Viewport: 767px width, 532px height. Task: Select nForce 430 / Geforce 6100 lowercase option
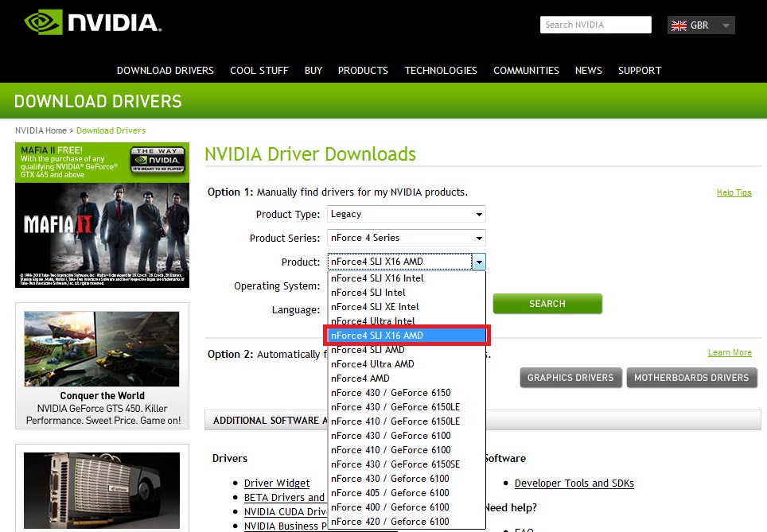[x=406, y=478]
